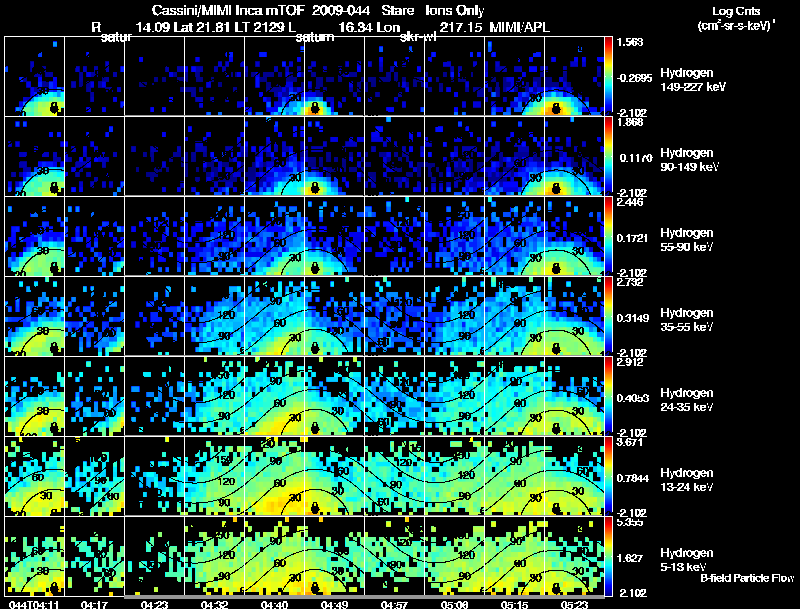
Task: Click the 'B-field Particle Flow' label
Action: click(747, 578)
